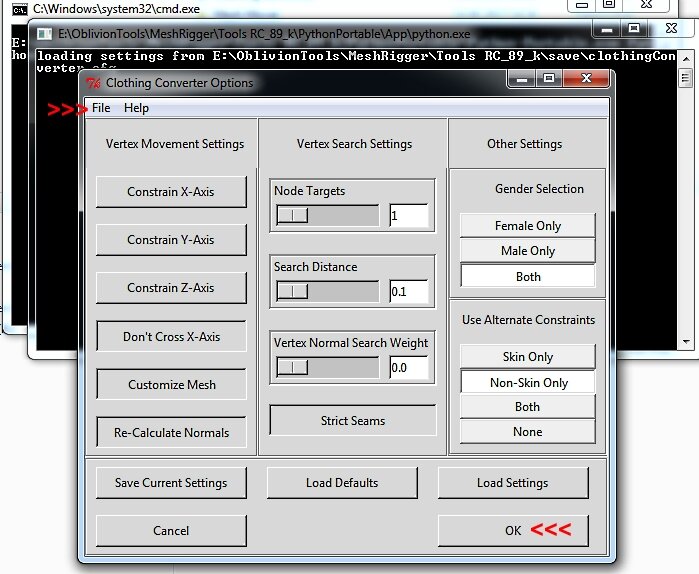
Task: Confirm options with the OK button
Action: tap(513, 531)
